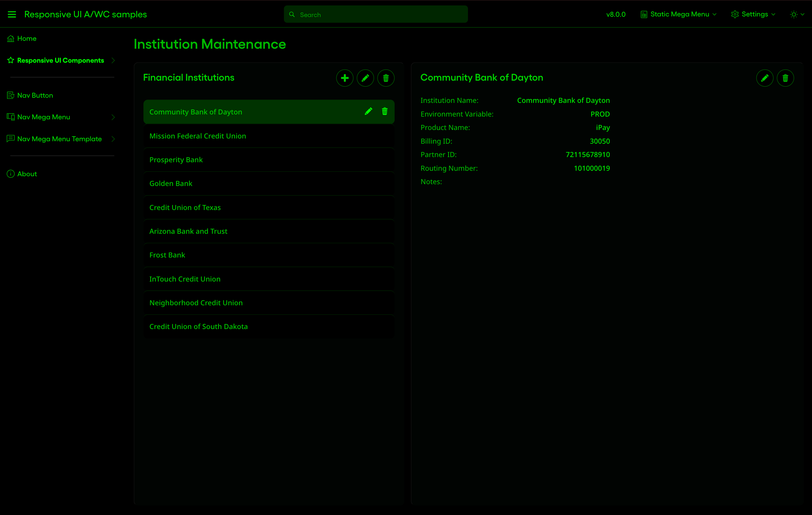The width and height of the screenshot is (812, 515).
Task: Open the hamburger navigation menu
Action: click(x=12, y=14)
